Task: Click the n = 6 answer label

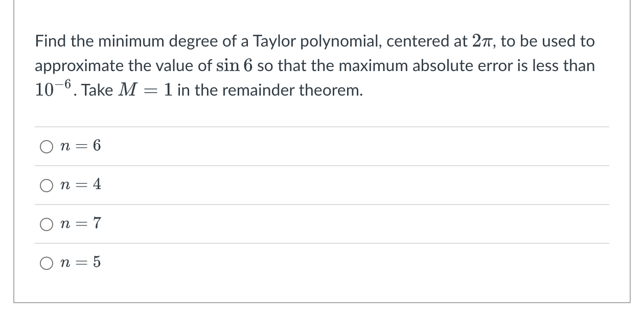Action: click(80, 146)
